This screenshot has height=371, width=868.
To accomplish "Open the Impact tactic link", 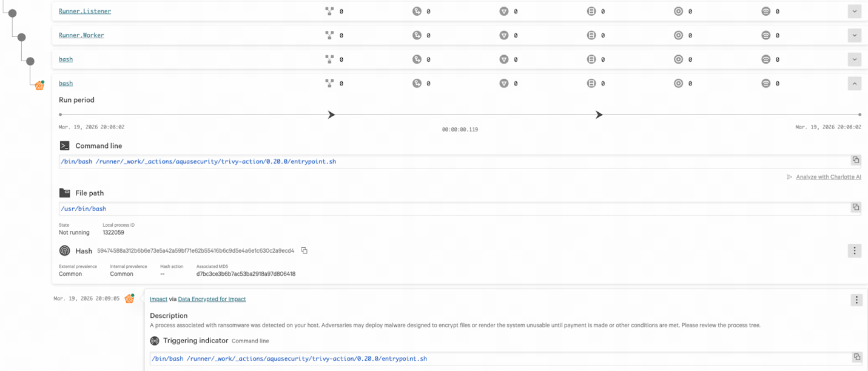I will click(x=158, y=299).
